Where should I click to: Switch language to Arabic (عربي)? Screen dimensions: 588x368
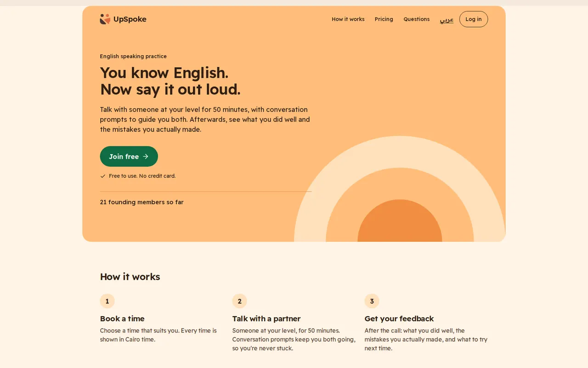[447, 19]
